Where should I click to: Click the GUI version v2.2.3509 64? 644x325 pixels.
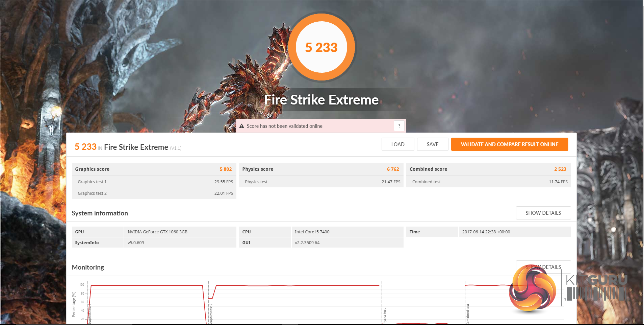tap(307, 242)
